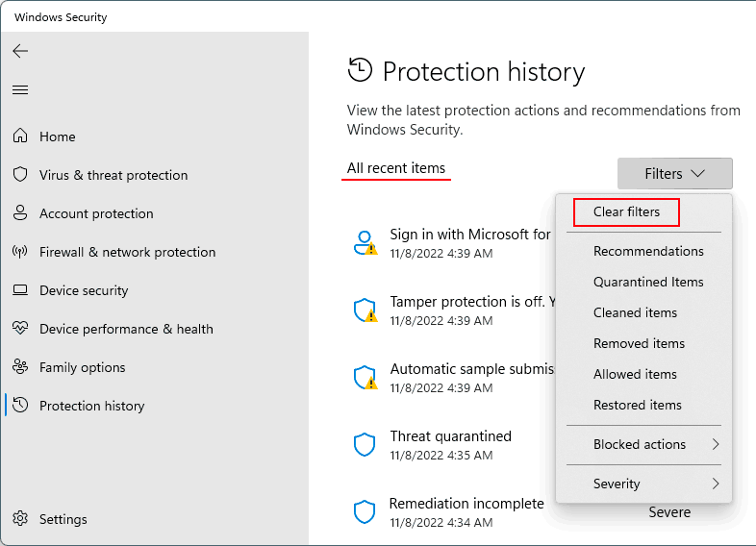Open Protection history in the sidebar
Screen dimensions: 756x546
pos(92,407)
